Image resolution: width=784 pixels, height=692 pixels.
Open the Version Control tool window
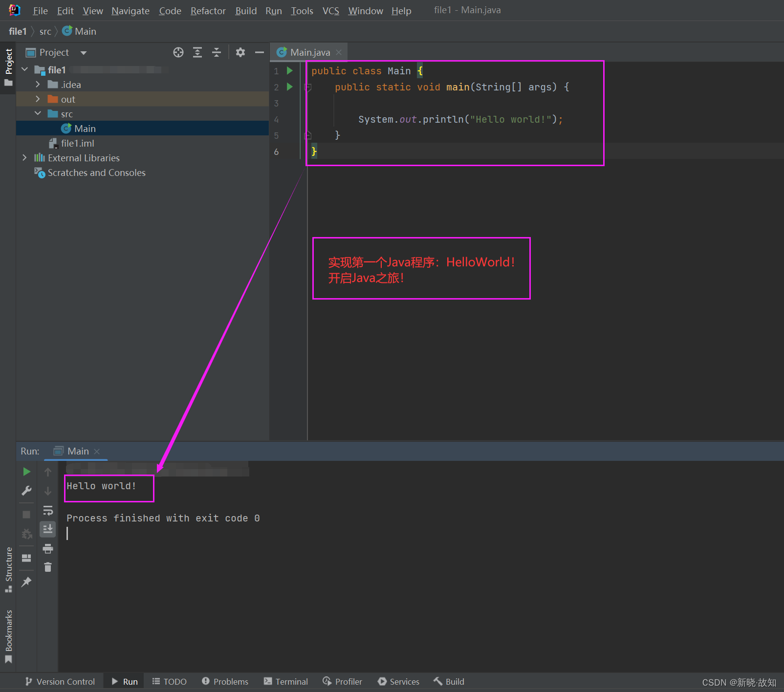point(60,682)
